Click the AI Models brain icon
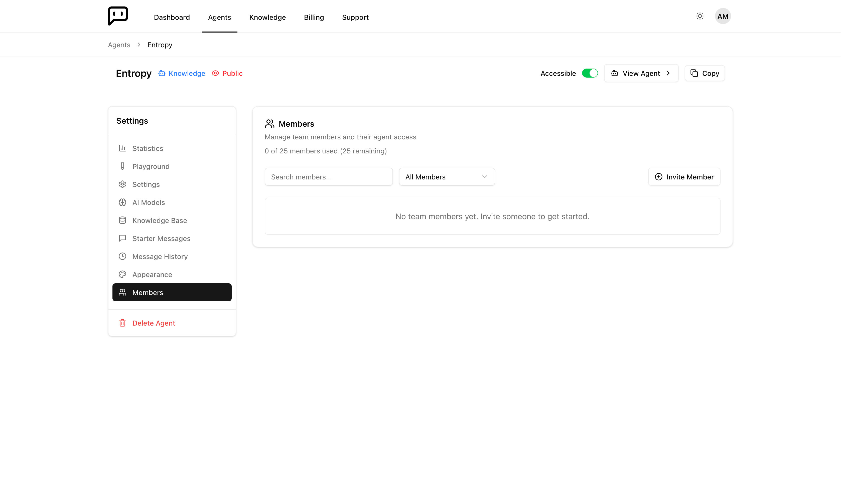 pos(122,202)
